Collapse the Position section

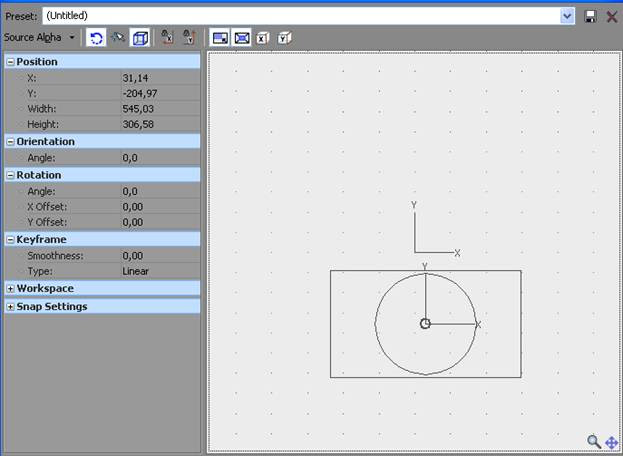click(x=11, y=62)
